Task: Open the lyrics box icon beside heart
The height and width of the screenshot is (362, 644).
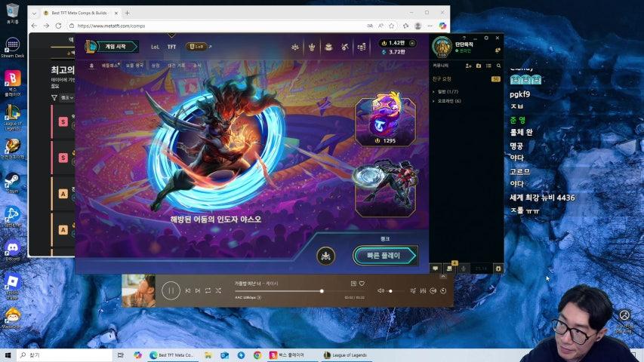Action: 353,284
